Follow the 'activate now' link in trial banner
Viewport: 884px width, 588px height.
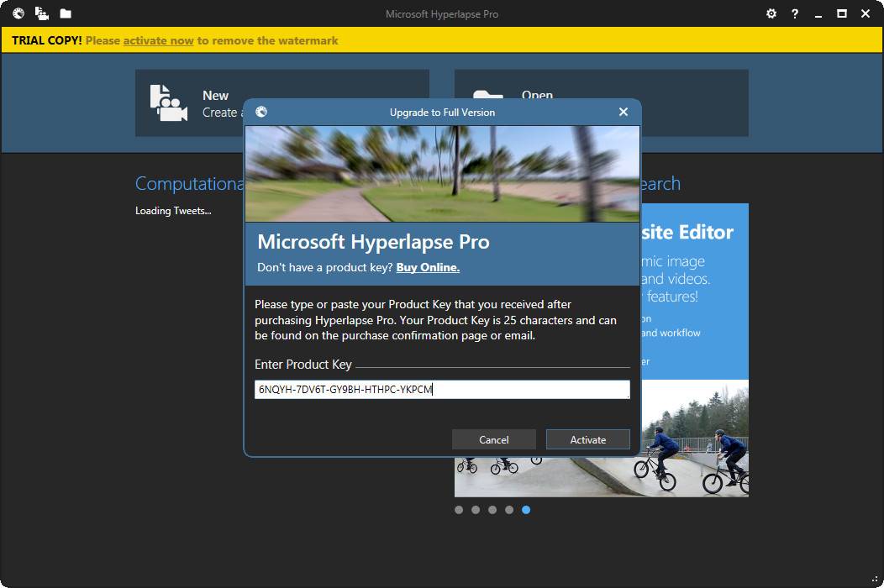tap(159, 40)
